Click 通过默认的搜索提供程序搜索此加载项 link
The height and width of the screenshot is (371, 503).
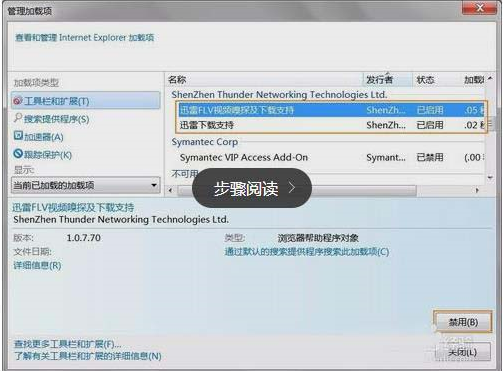click(307, 252)
